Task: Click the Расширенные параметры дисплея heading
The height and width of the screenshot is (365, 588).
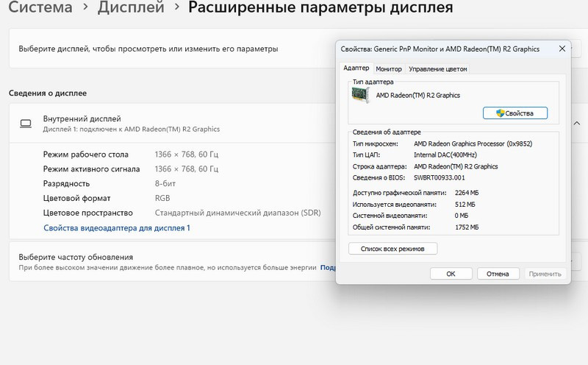Action: pos(320,7)
